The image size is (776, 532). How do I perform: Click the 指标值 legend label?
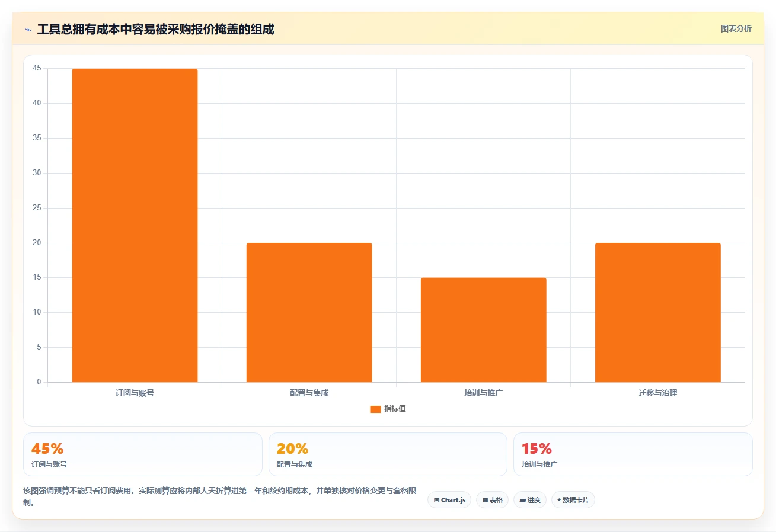point(395,409)
